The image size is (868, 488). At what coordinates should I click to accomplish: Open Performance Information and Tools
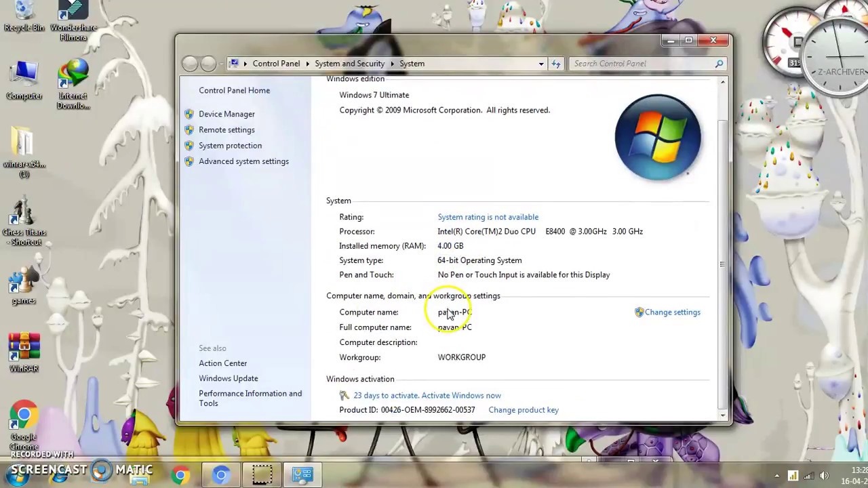coord(250,398)
